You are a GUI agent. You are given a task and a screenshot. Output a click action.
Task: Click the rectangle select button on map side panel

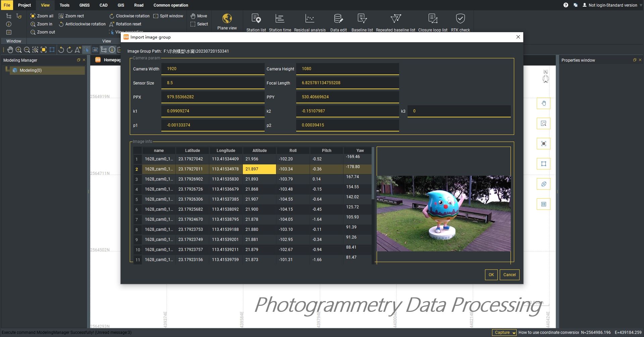point(543,164)
